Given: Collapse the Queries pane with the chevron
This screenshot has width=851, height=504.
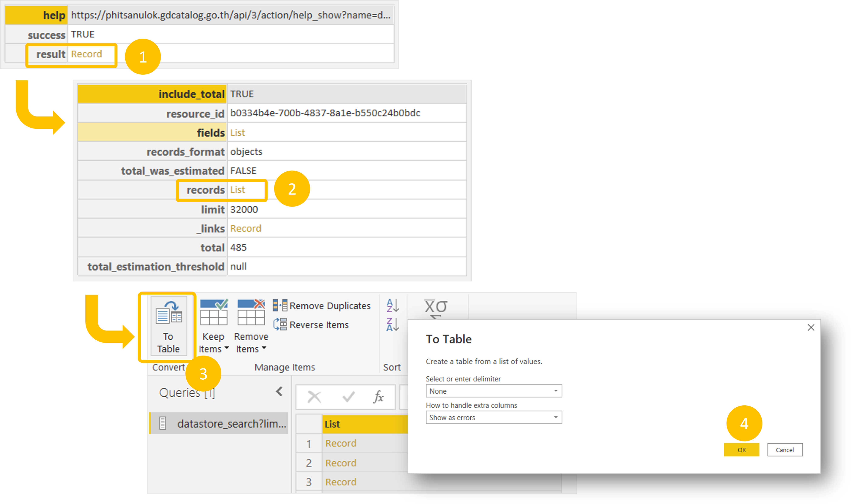Looking at the screenshot, I should pos(279,391).
